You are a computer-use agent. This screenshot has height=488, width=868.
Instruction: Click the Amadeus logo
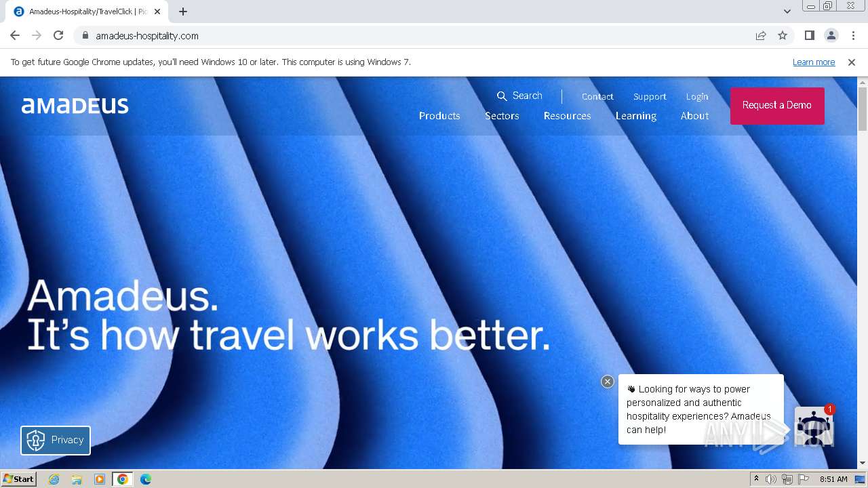pyautogui.click(x=75, y=105)
